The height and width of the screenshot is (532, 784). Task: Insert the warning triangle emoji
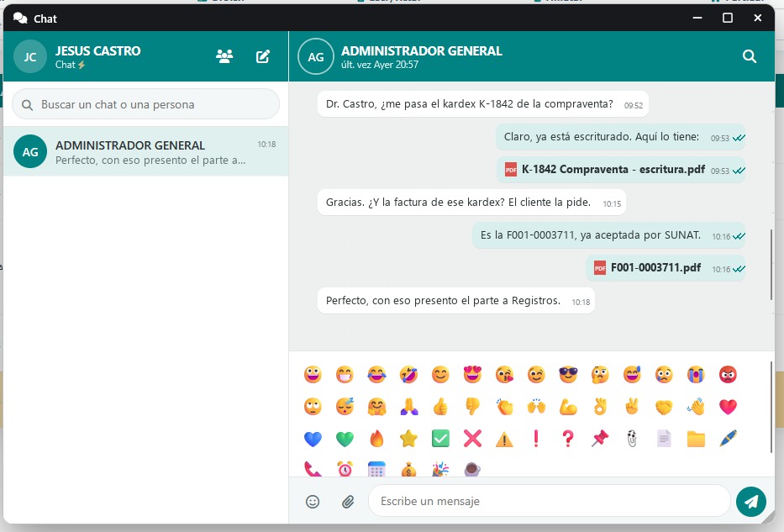coord(504,439)
